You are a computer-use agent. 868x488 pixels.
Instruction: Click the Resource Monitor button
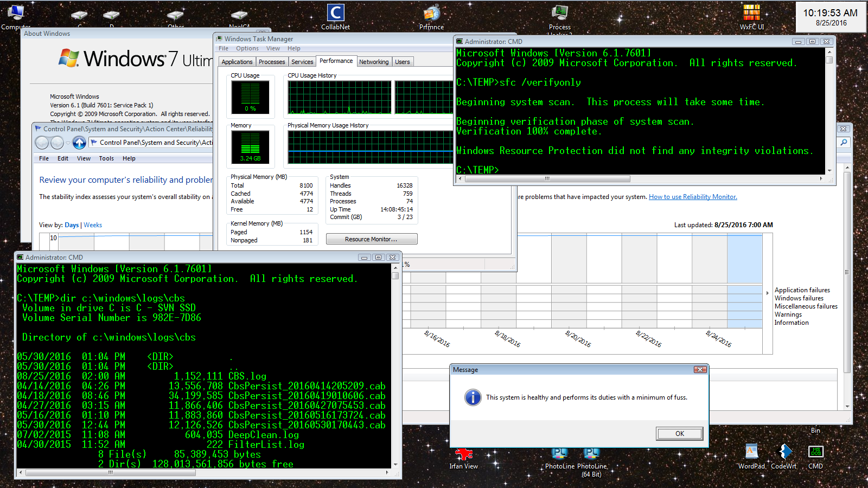372,239
